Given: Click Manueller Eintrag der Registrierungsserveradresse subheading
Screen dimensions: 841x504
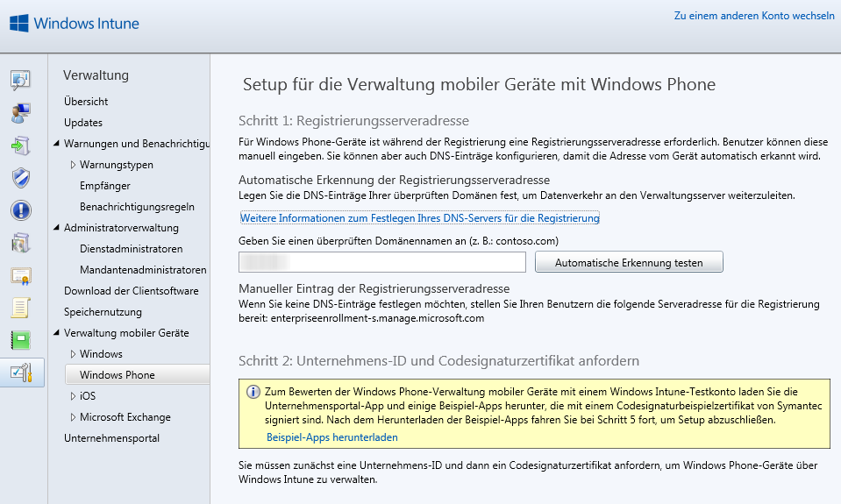Looking at the screenshot, I should 374,289.
